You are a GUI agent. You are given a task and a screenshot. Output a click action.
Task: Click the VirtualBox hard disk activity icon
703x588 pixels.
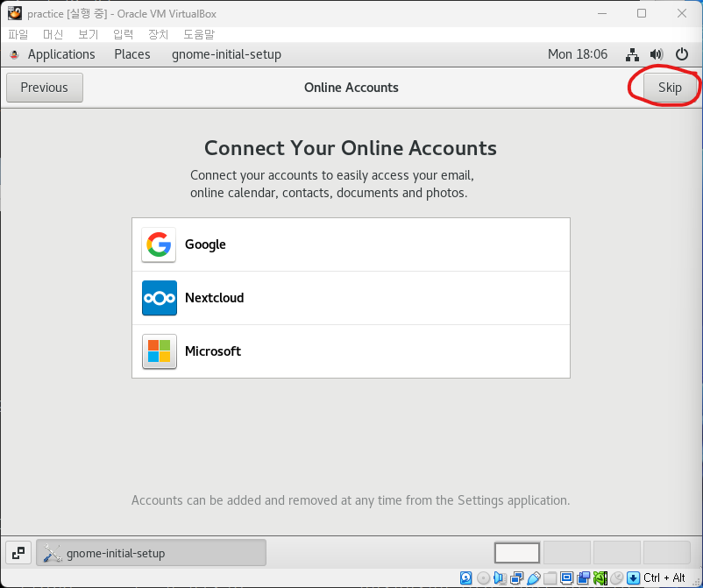point(465,578)
